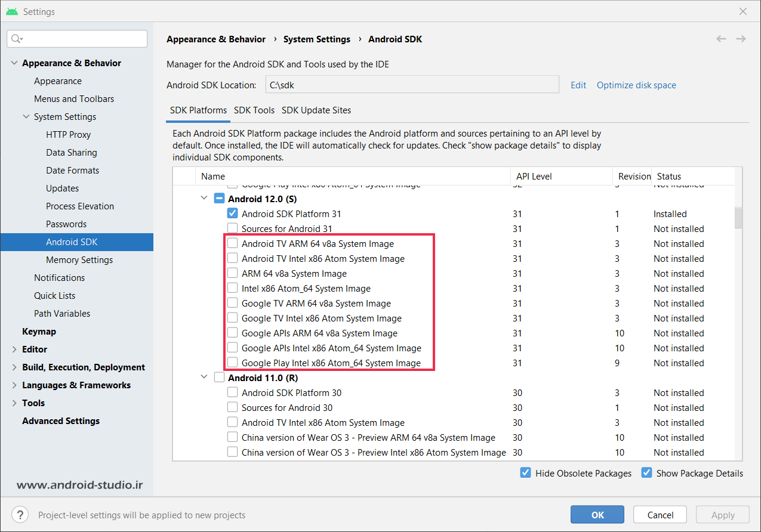Expand the Tools section

pos(14,403)
